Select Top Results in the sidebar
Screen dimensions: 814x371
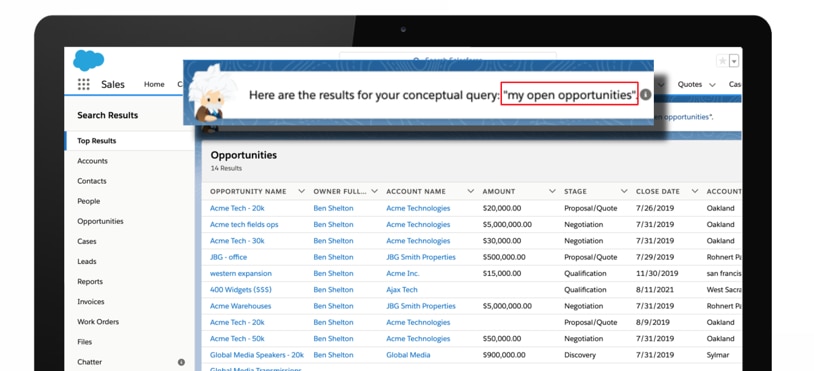tap(97, 141)
